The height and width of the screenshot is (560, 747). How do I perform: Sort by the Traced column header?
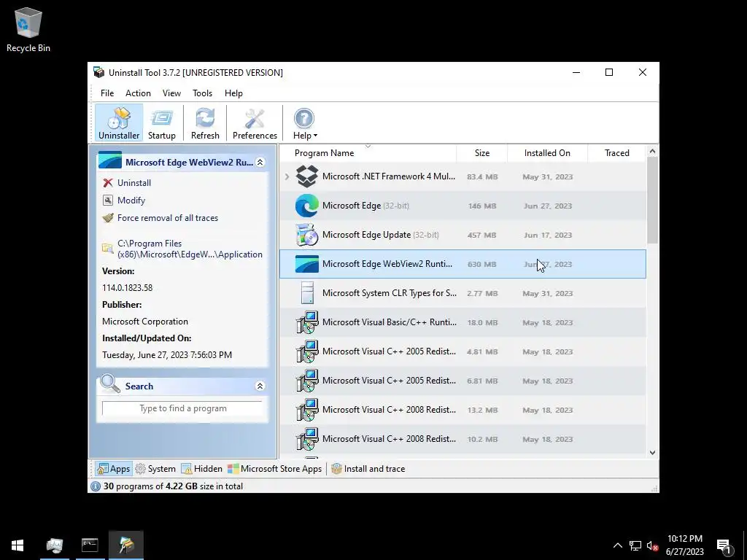click(617, 153)
